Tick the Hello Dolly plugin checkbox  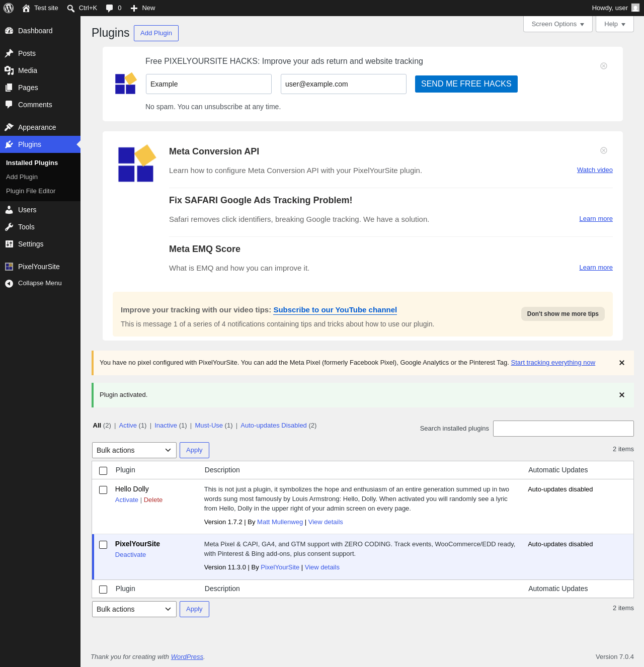coord(103,490)
